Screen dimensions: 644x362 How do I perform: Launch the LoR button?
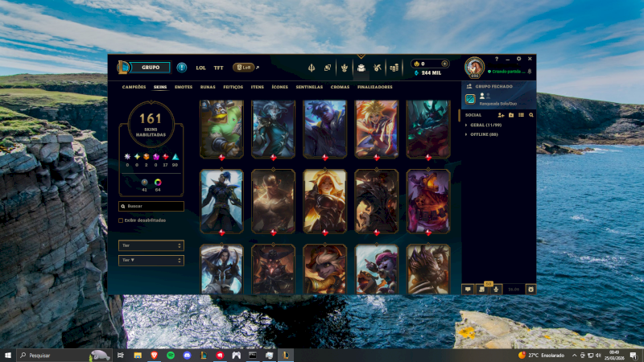point(244,68)
